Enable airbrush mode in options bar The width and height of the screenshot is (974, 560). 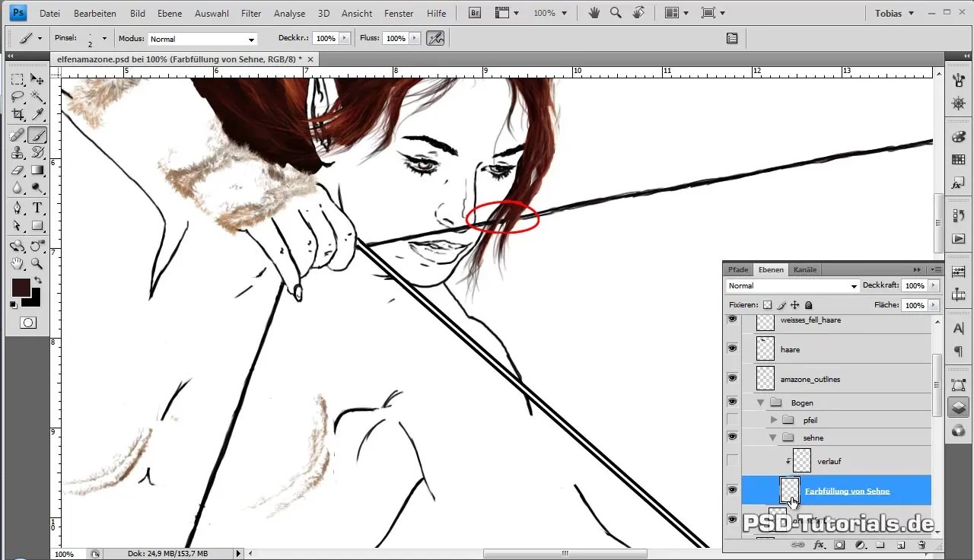(435, 38)
